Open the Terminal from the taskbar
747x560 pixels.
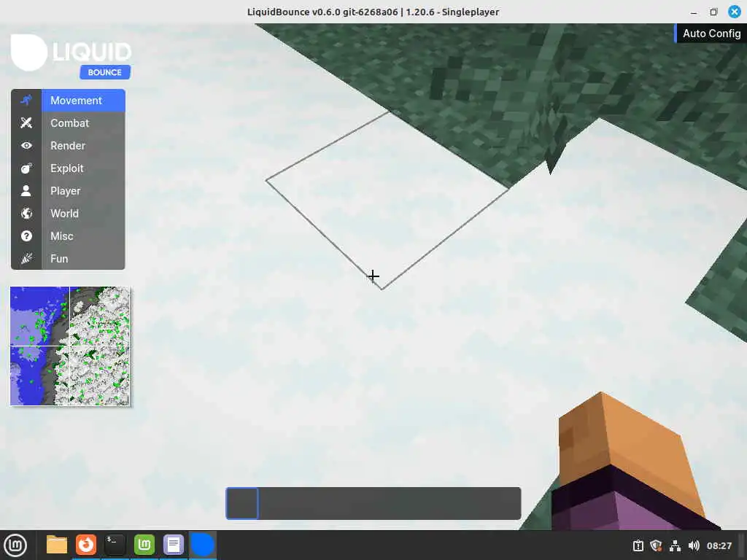(x=115, y=545)
